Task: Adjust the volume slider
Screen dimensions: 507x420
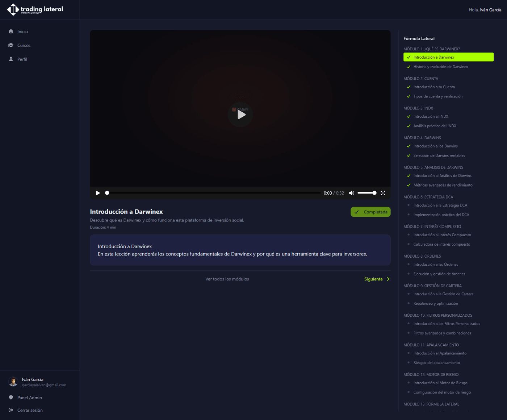Action: (367, 193)
